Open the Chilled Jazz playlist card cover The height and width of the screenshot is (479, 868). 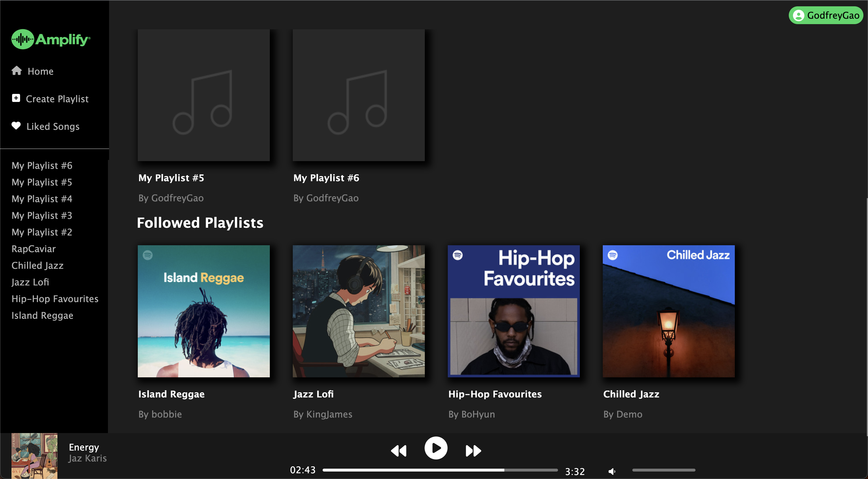pyautogui.click(x=669, y=311)
